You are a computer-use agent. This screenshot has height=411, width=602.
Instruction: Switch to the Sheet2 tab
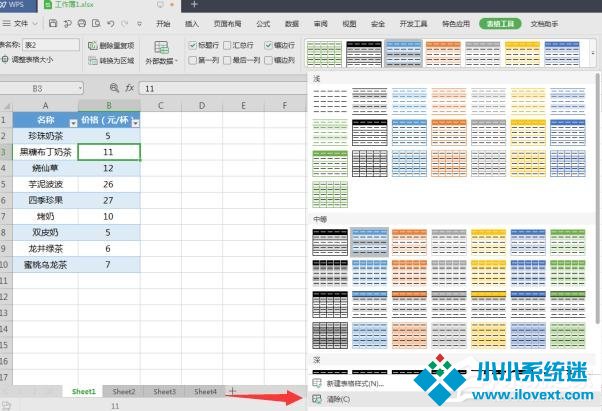[124, 391]
